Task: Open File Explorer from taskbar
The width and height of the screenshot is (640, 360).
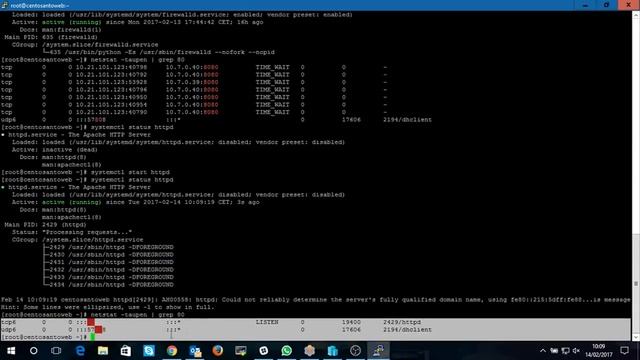Action: [103, 351]
